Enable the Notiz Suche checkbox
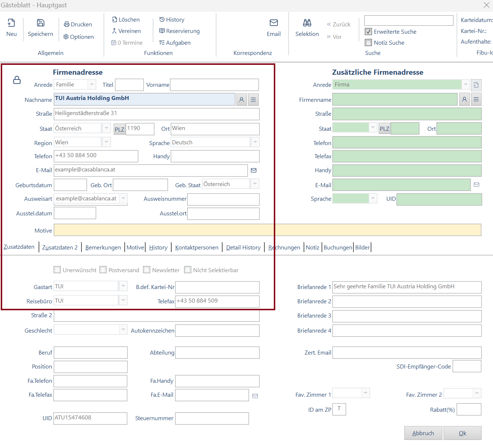493x448 pixels. tap(368, 42)
